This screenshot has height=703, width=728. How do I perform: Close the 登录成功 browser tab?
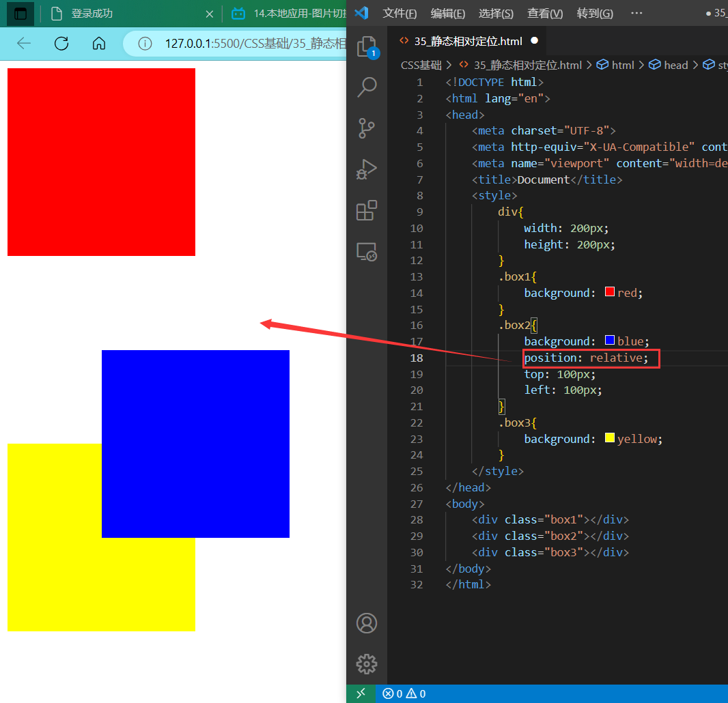point(210,14)
